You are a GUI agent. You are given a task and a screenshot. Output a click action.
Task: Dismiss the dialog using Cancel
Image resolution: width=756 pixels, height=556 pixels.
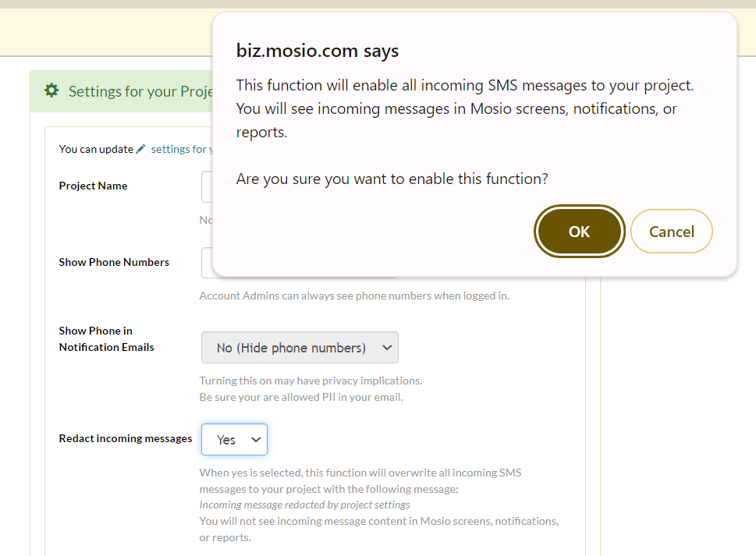pyautogui.click(x=671, y=231)
